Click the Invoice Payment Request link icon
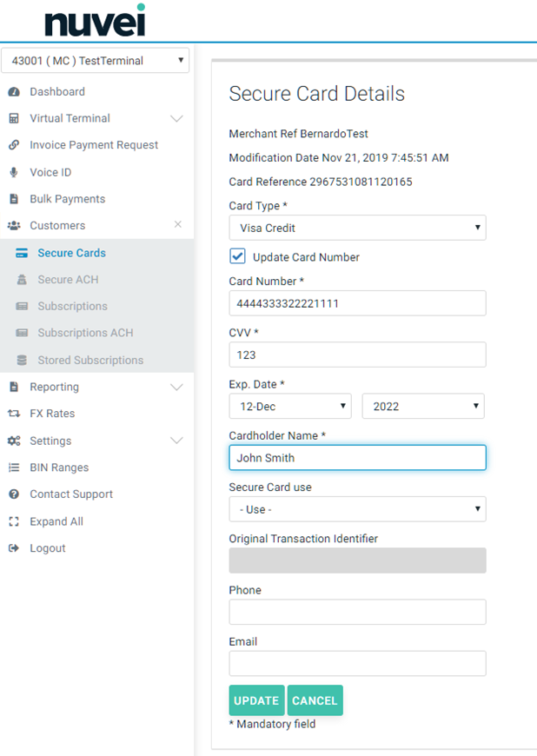 pos(14,145)
